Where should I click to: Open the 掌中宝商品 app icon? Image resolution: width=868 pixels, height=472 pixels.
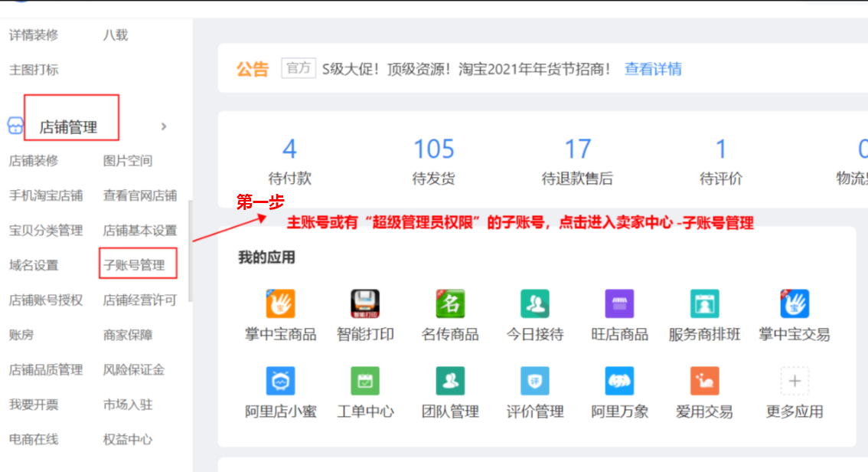[x=280, y=304]
